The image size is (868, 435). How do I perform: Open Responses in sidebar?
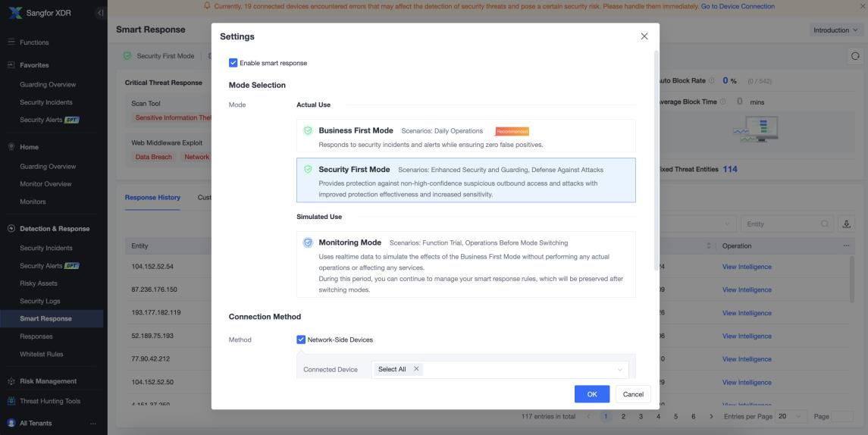36,336
